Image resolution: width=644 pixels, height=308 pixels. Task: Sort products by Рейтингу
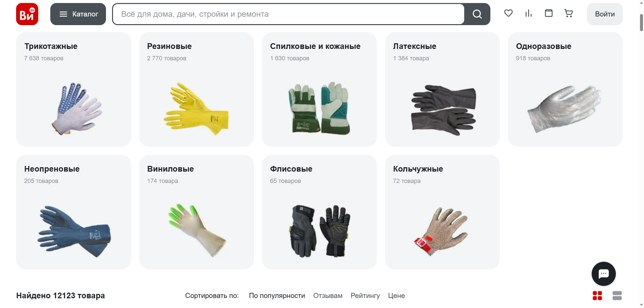[365, 296]
